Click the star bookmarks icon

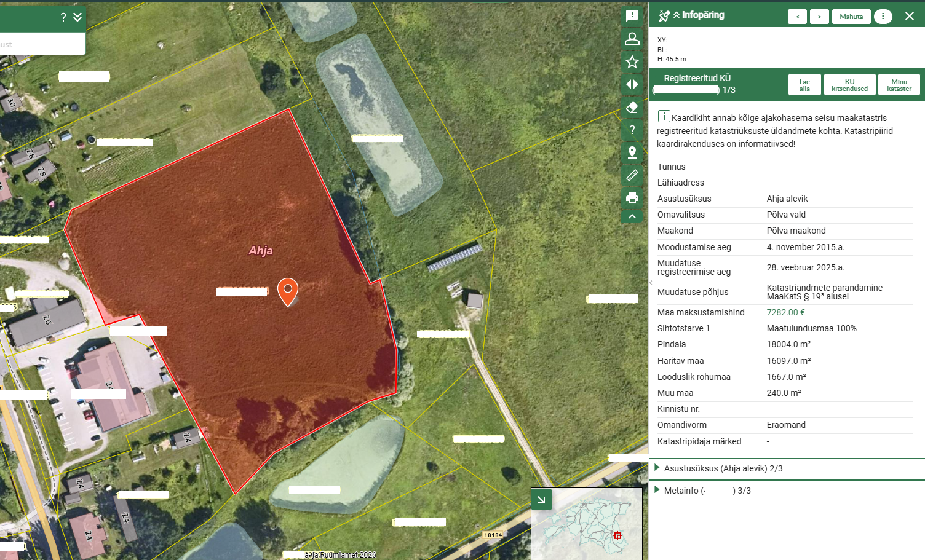click(x=632, y=61)
